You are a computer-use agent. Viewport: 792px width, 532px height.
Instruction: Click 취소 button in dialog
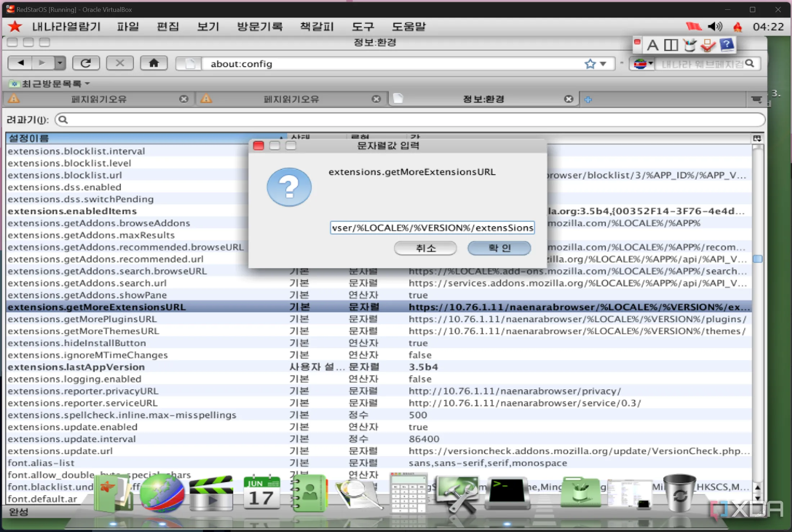(425, 248)
